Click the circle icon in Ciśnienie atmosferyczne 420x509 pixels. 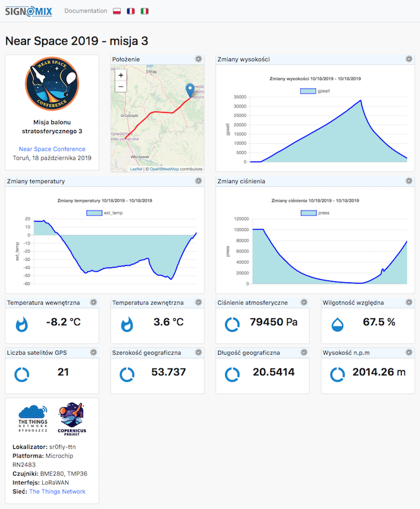click(x=232, y=324)
